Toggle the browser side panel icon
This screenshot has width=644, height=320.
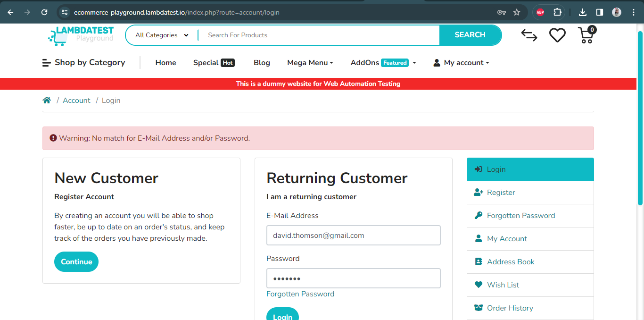click(600, 12)
